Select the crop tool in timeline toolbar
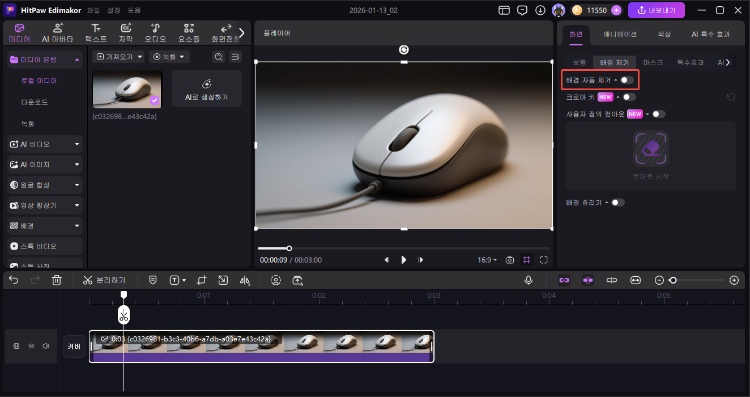Image resolution: width=750 pixels, height=397 pixels. click(x=201, y=280)
